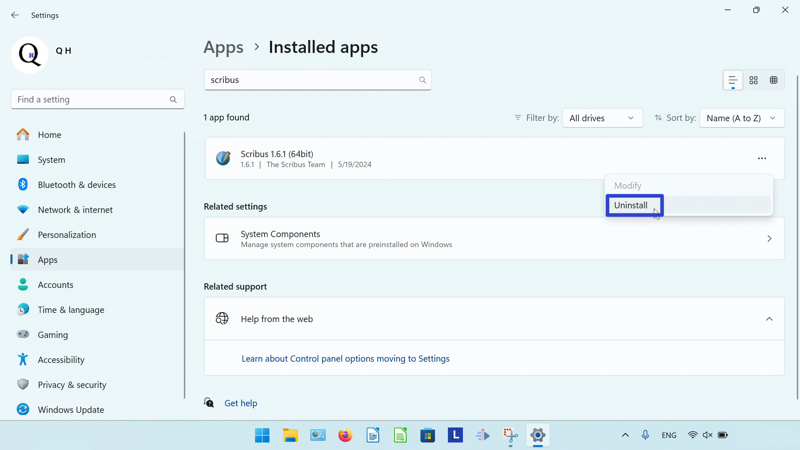Open the Scribus three-dot more options menu

click(762, 159)
